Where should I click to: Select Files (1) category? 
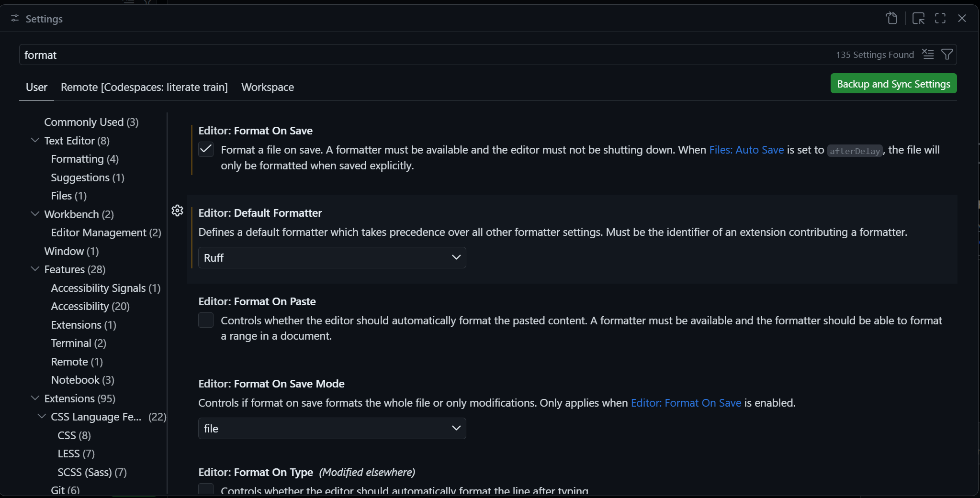tap(68, 196)
